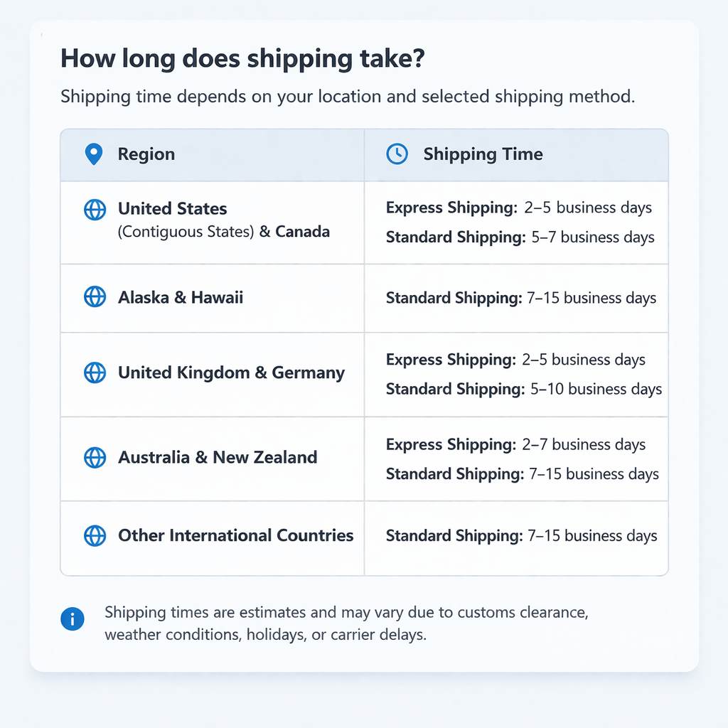Click the clock icon beside Shipping Time

coord(397,154)
